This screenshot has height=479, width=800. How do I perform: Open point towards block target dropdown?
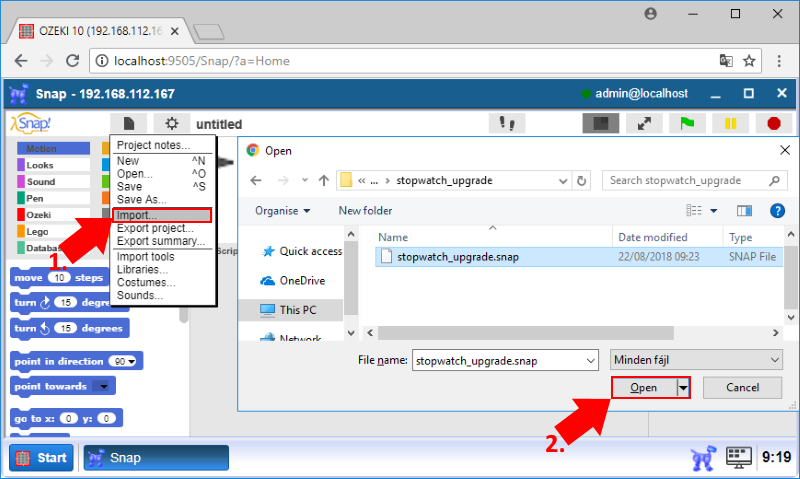pyautogui.click(x=104, y=387)
